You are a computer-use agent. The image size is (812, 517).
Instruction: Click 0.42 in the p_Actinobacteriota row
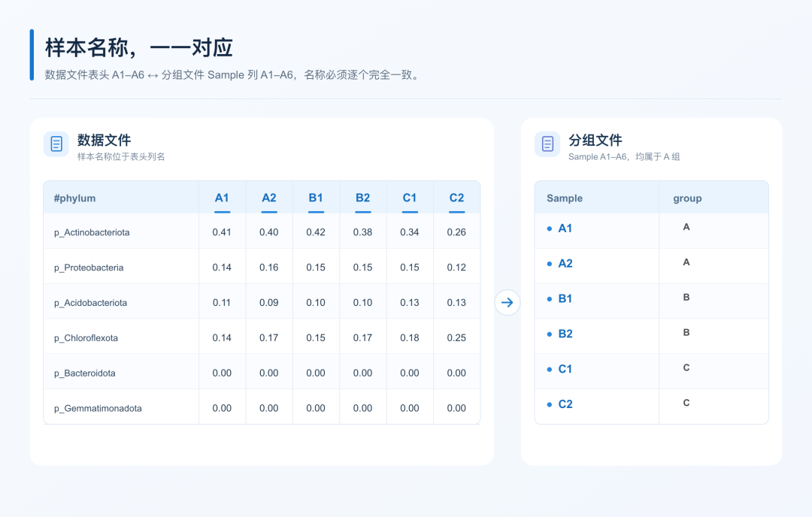pyautogui.click(x=316, y=232)
